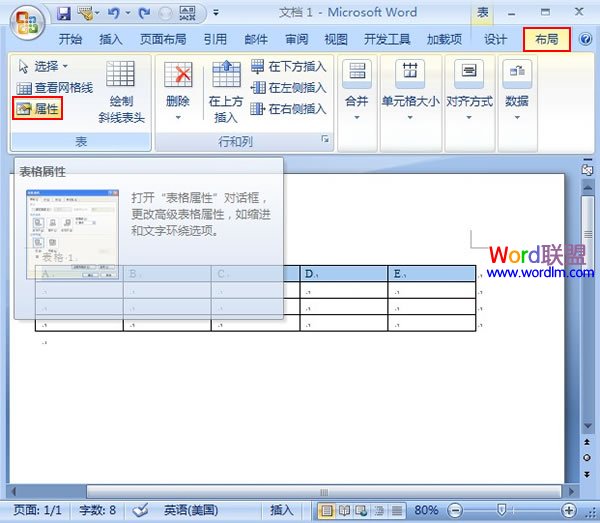The width and height of the screenshot is (600, 523).
Task: Select Outline view icon
Action: point(379,510)
